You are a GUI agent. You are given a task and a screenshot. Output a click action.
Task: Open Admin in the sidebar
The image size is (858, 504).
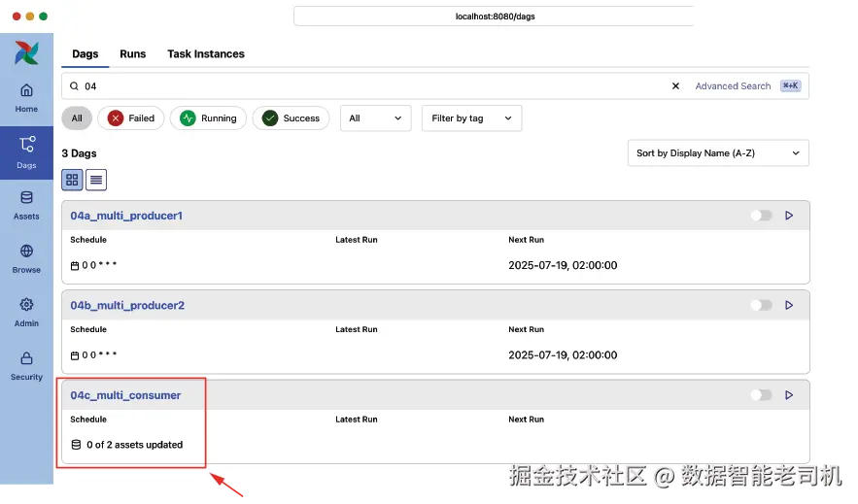[x=26, y=313]
